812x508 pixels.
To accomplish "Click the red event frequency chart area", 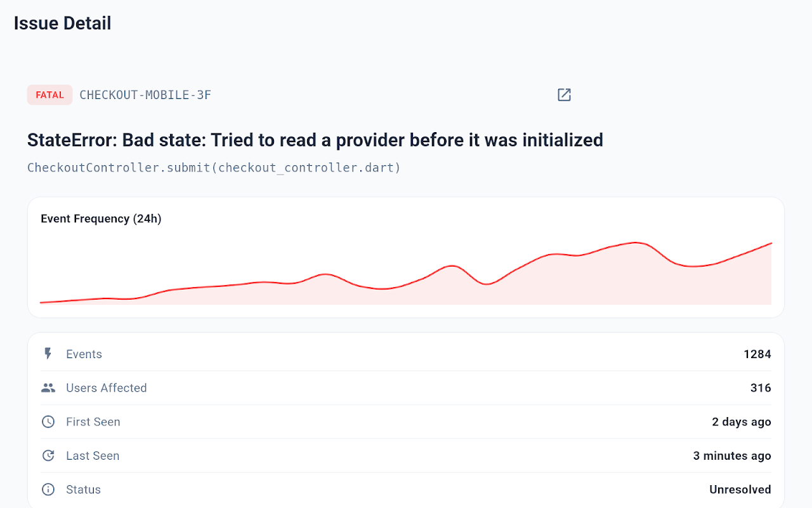I will point(406,273).
